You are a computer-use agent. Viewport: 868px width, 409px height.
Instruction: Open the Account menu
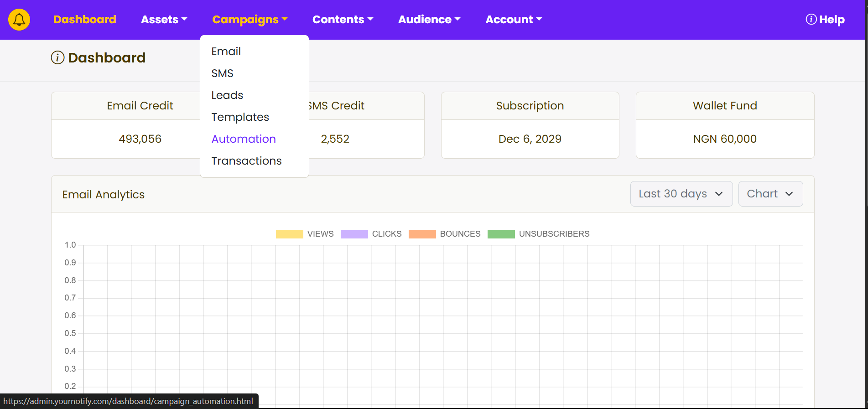coord(513,20)
